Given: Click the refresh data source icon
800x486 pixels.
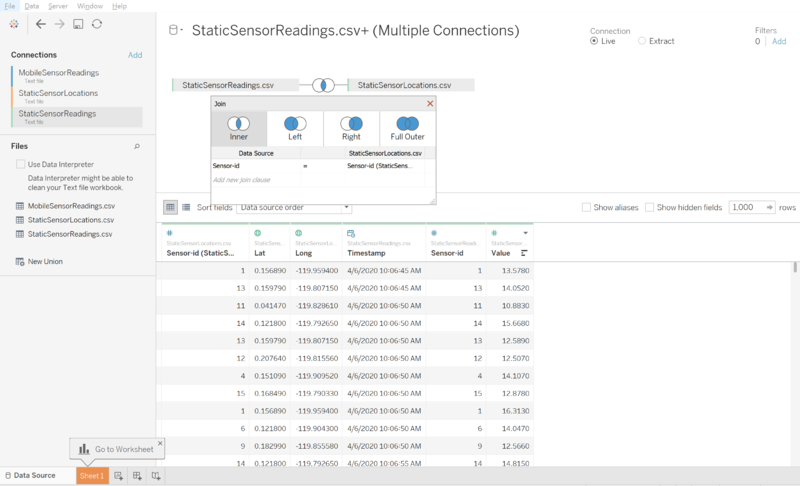Looking at the screenshot, I should click(x=97, y=24).
